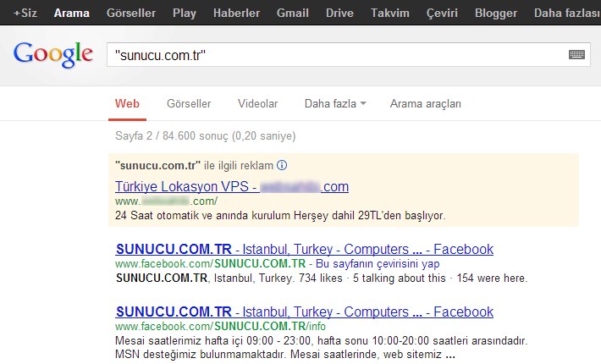The image size is (601, 364).
Task: Click the ad info icon next to 'ile ilgili reklam'
Action: click(282, 165)
